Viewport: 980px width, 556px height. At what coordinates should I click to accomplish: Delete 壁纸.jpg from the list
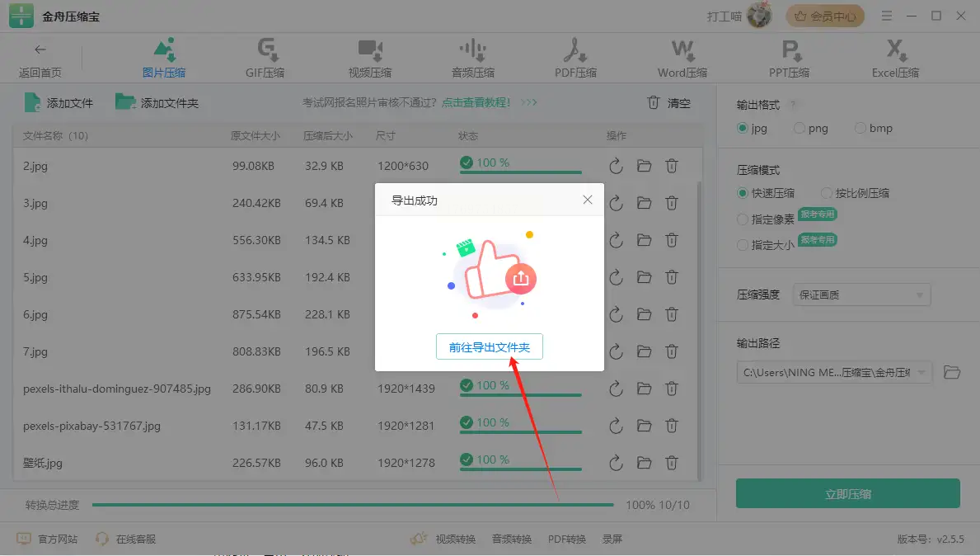[x=671, y=463]
